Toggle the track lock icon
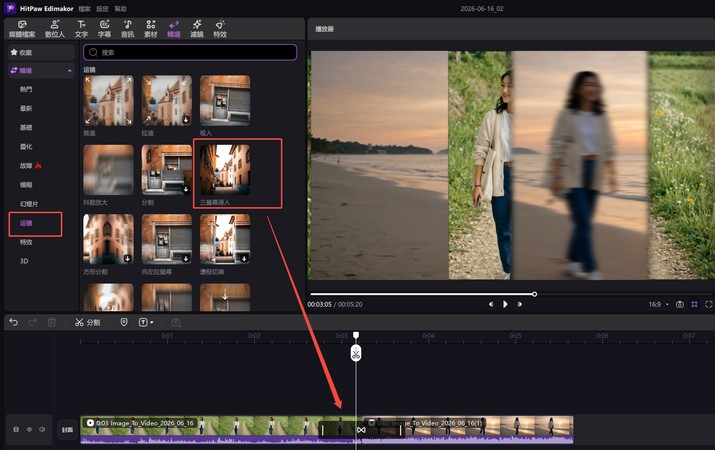The width and height of the screenshot is (715, 450). click(16, 429)
